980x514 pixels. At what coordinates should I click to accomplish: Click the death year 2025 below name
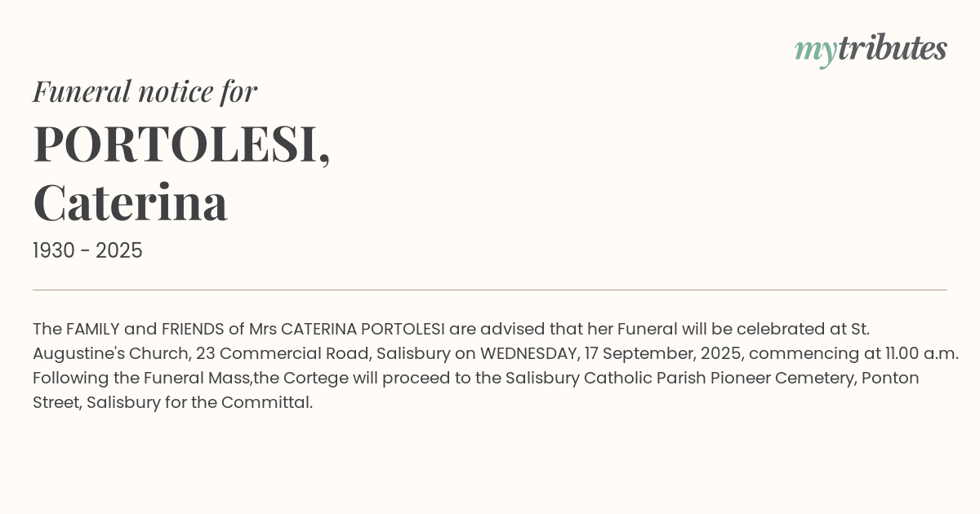click(119, 251)
